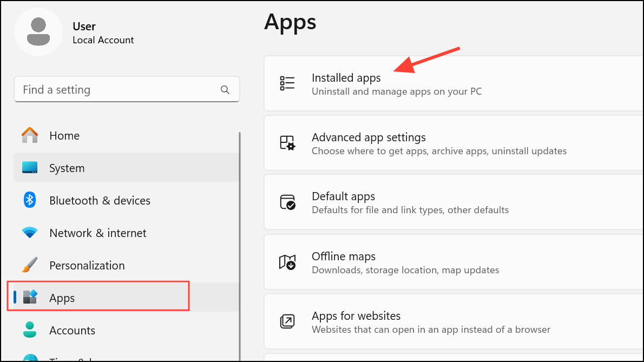Viewport: 644px width, 362px height.
Task: Click the Home house icon
Action: [30, 135]
